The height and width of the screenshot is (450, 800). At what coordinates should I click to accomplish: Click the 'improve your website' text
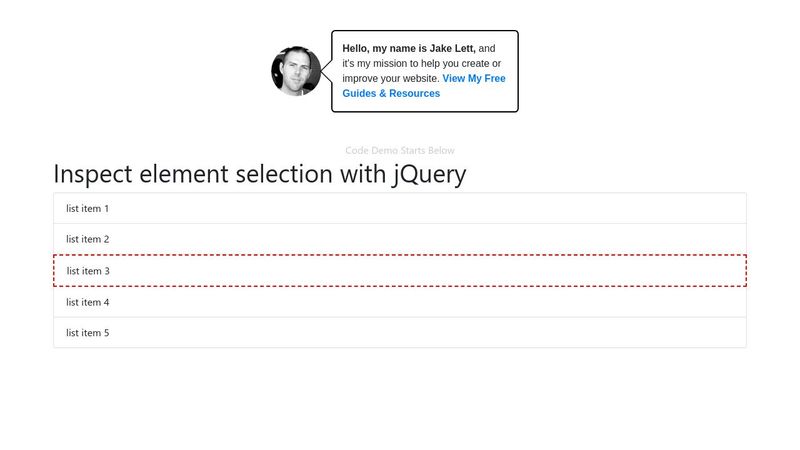[390, 79]
